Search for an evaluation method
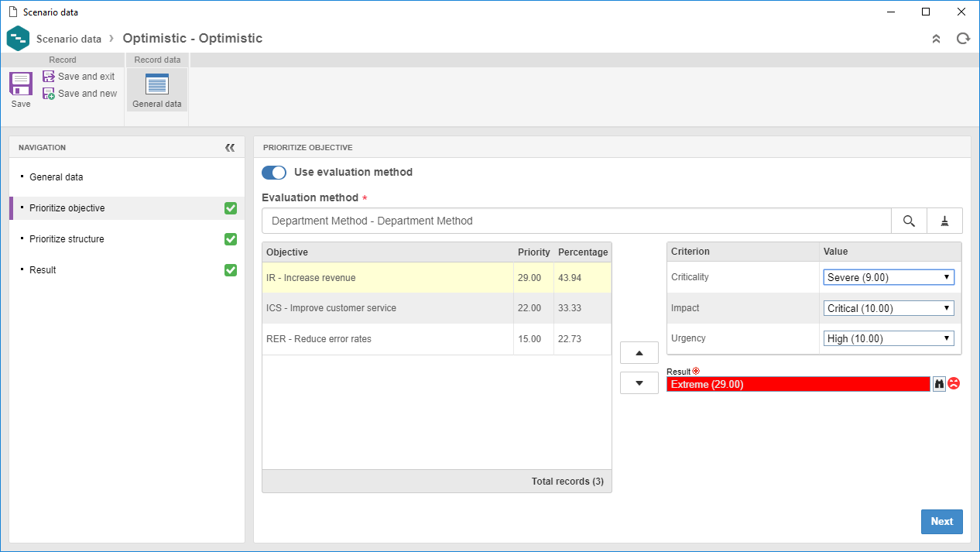The width and height of the screenshot is (980, 552). 909,221
